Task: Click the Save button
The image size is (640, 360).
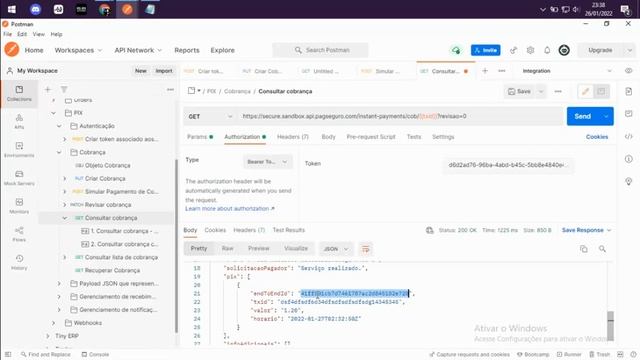Action: click(520, 91)
